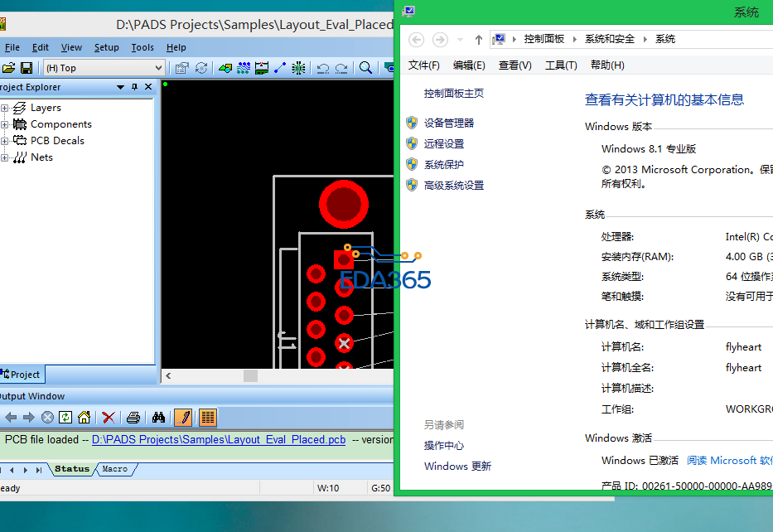
Task: Toggle the highlighted macro pen icon
Action: 183,417
